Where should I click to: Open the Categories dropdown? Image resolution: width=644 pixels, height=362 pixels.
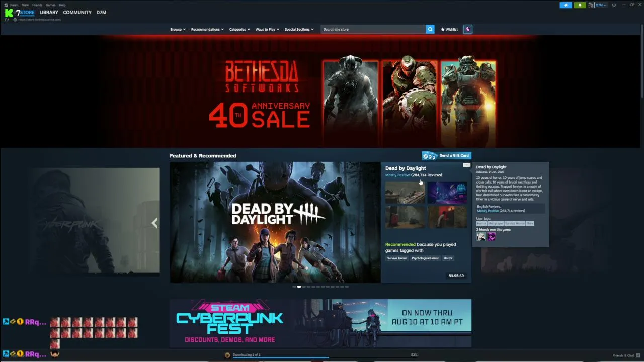point(239,29)
